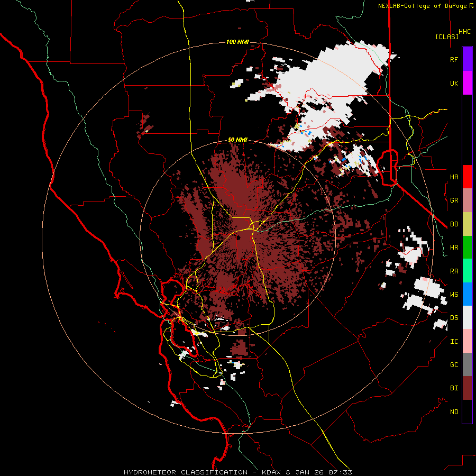Select the IC pink legend swatch
Viewport: 476px width, 476px height.
[467, 341]
